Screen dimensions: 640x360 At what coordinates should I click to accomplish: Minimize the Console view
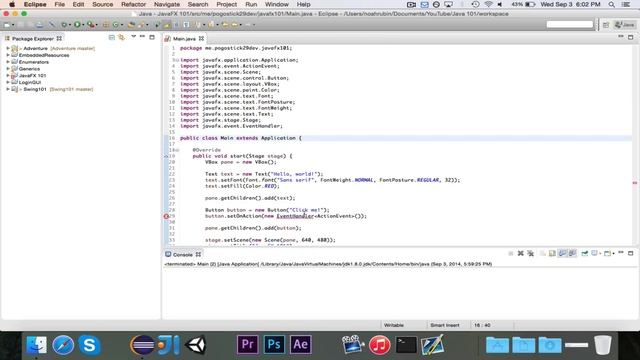(x=621, y=253)
